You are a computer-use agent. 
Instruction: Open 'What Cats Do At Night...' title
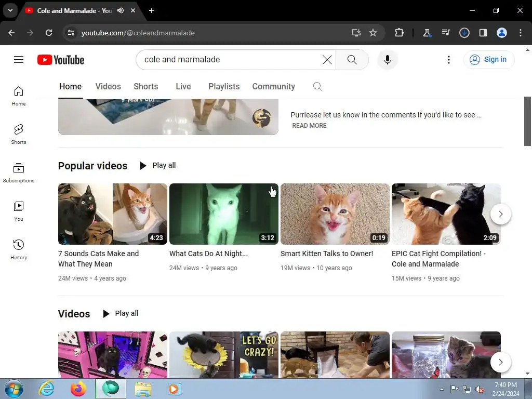coord(209,254)
